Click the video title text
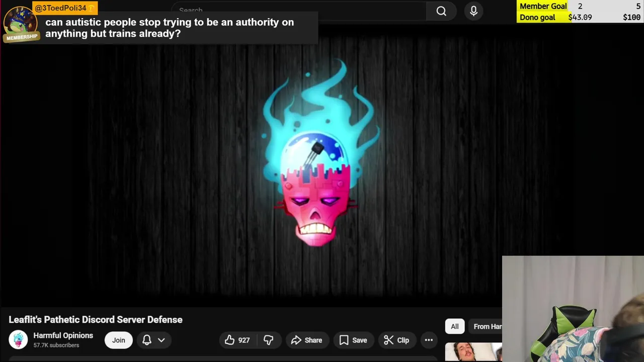This screenshot has width=644, height=362. [x=96, y=320]
